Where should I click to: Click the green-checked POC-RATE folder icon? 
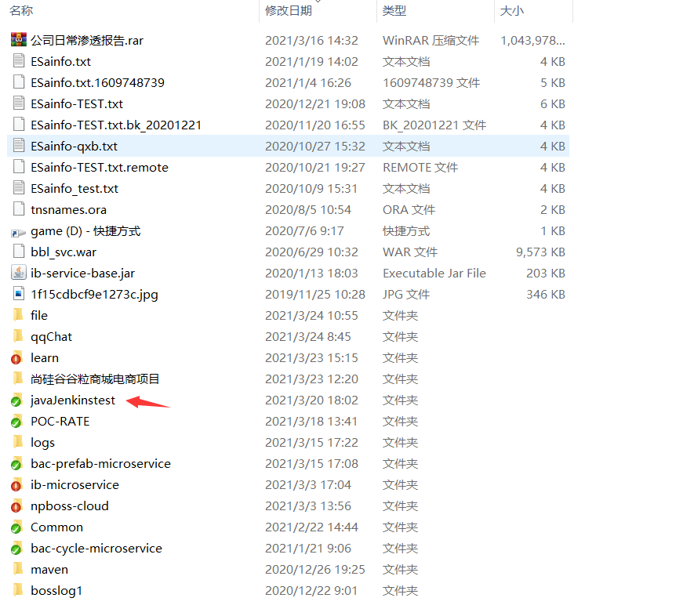point(16,422)
